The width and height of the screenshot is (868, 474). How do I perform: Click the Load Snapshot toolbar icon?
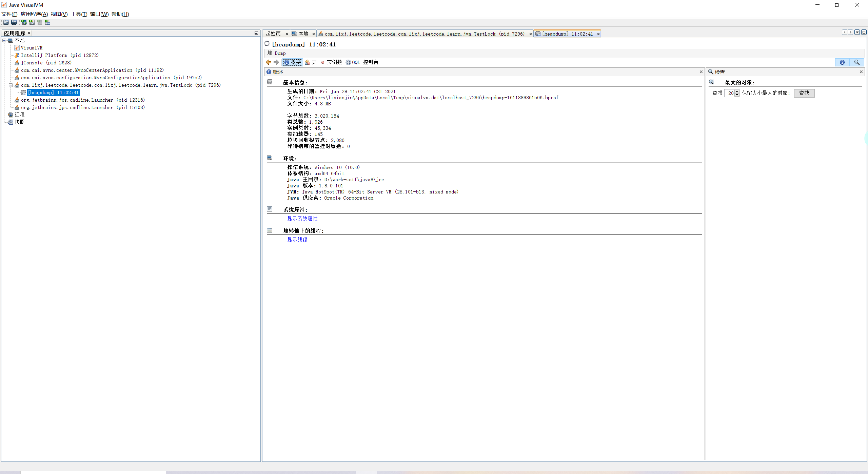click(6, 22)
